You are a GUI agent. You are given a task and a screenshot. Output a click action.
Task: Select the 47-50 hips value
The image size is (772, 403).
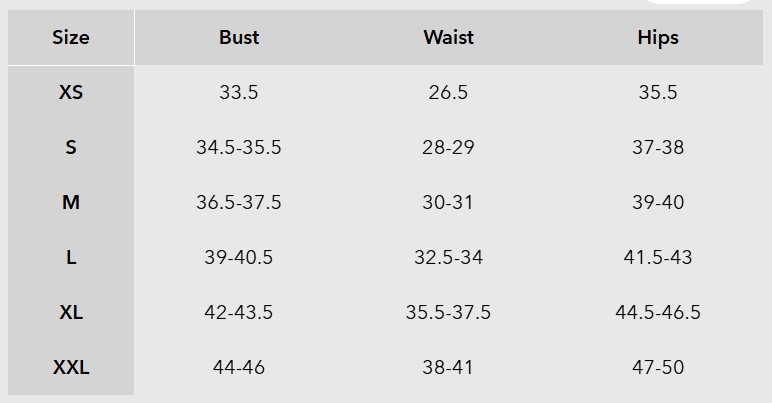click(x=657, y=367)
